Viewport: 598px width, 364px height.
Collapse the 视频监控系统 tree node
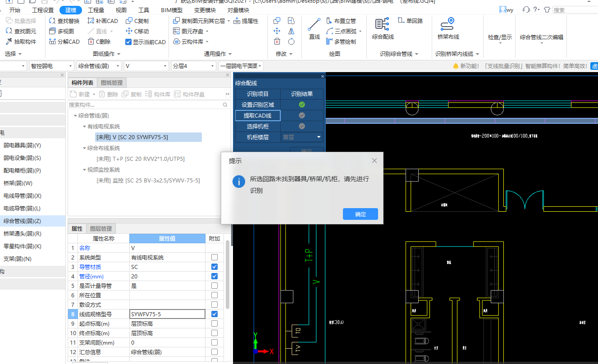point(84,170)
